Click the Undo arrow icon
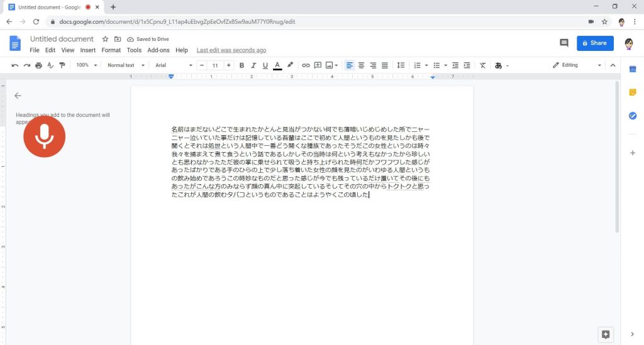The image size is (644, 345). click(x=15, y=65)
